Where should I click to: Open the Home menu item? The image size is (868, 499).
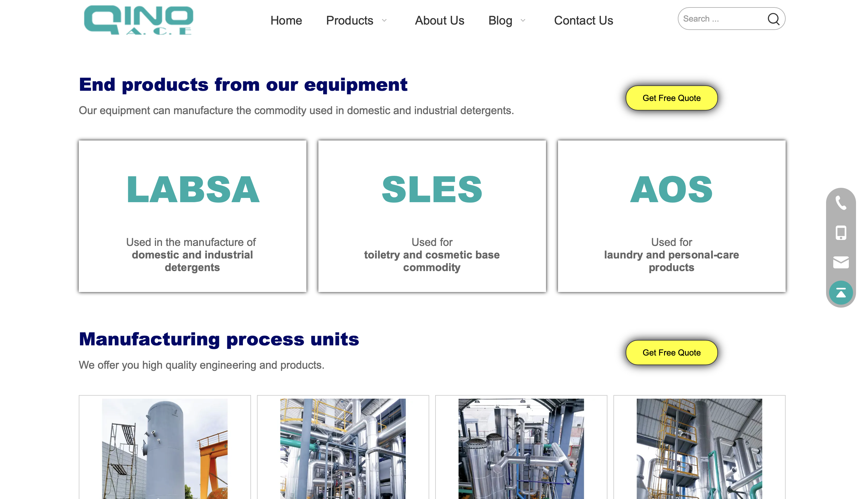pyautogui.click(x=286, y=21)
